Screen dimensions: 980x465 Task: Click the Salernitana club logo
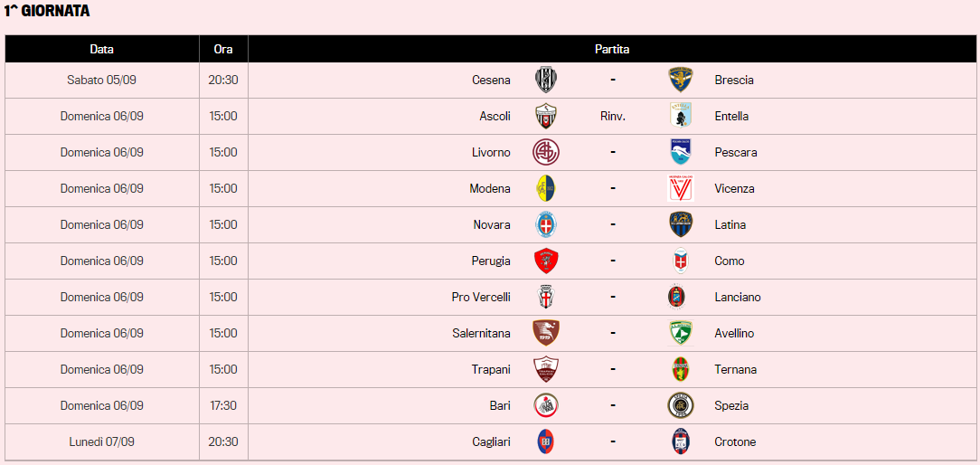pos(546,333)
